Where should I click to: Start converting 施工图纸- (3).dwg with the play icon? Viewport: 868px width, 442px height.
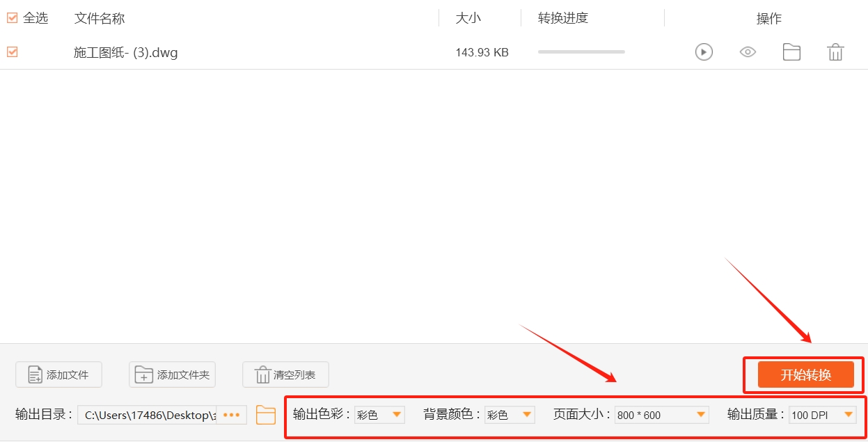click(703, 52)
